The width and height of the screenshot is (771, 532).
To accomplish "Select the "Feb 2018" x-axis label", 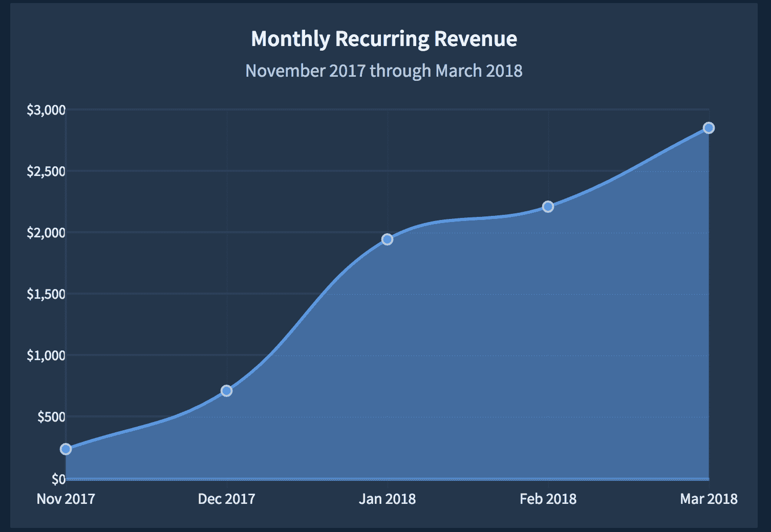I will coord(548,499).
